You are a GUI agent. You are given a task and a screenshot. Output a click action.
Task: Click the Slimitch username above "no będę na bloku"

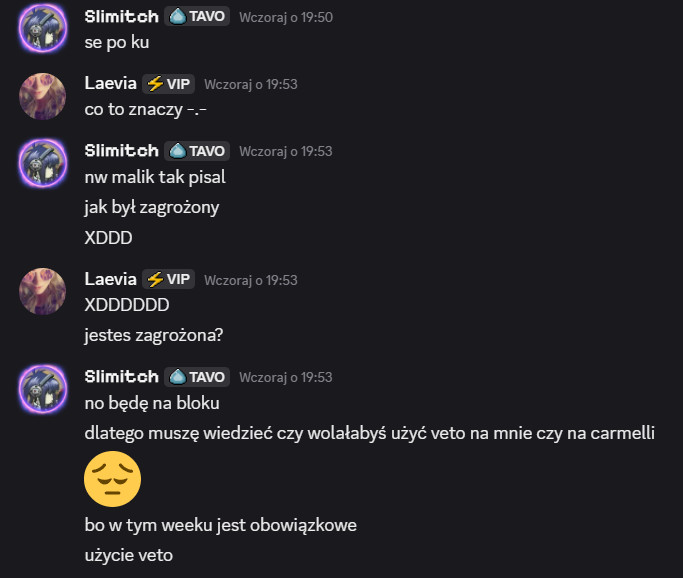[121, 377]
